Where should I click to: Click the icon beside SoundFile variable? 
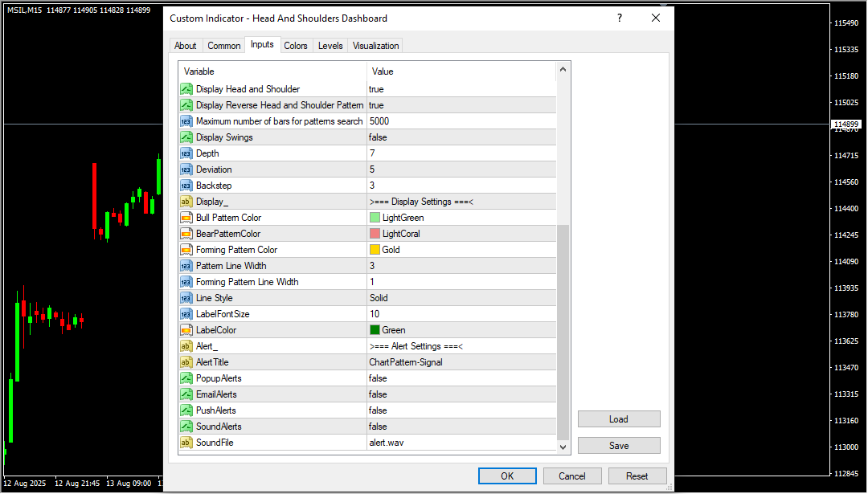pos(186,443)
